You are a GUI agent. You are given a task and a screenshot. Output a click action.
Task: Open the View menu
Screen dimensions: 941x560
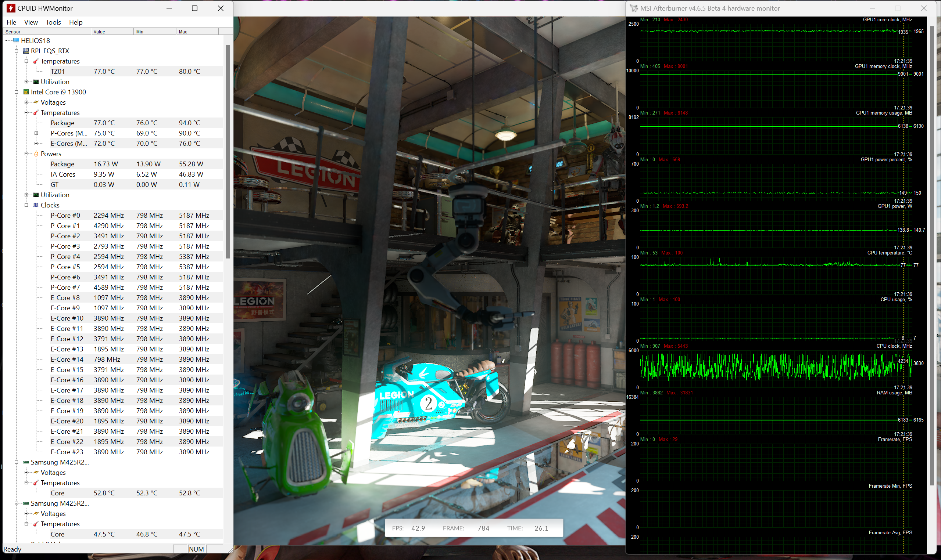pyautogui.click(x=31, y=22)
